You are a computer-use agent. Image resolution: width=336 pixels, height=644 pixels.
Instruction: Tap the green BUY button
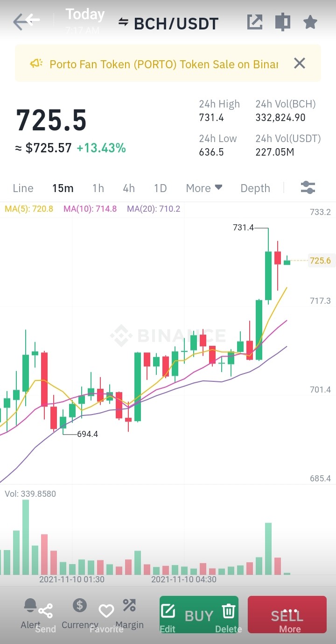pyautogui.click(x=199, y=615)
